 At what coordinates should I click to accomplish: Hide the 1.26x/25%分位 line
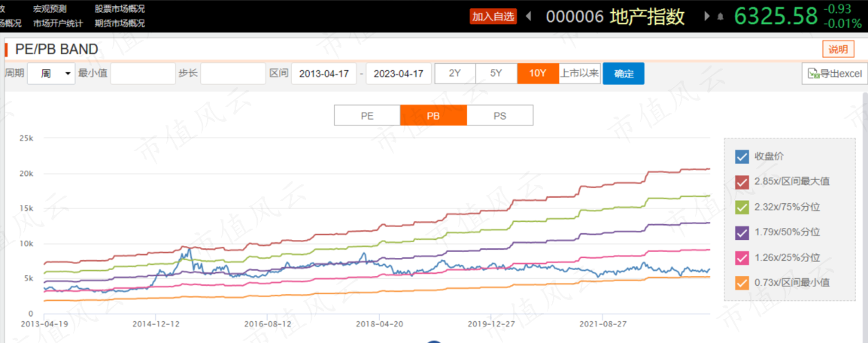point(742,258)
